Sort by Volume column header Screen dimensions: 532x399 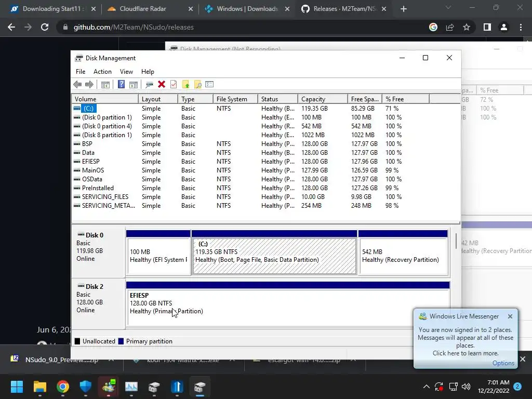[x=105, y=99]
